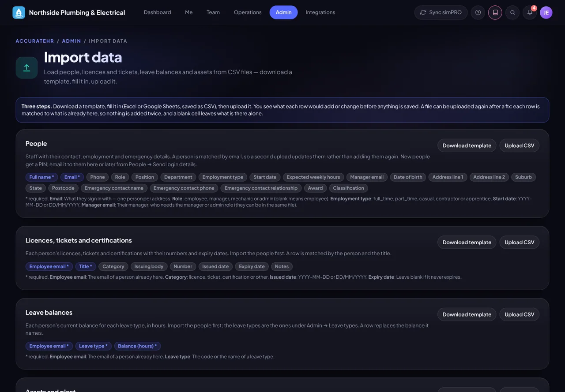Open the Operations tab

(248, 12)
